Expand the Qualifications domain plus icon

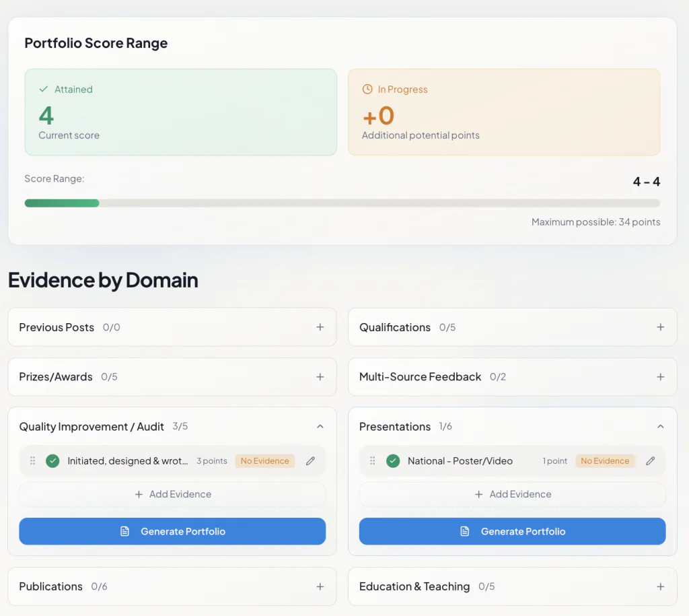pos(660,327)
